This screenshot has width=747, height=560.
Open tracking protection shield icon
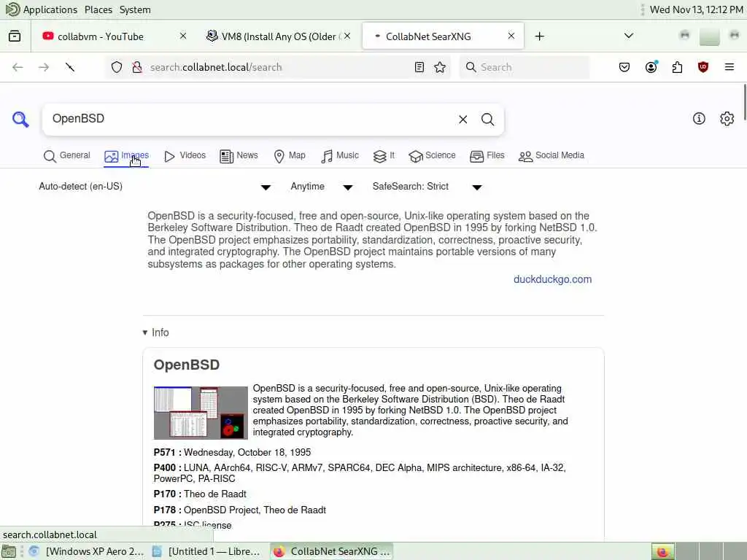pyautogui.click(x=117, y=67)
